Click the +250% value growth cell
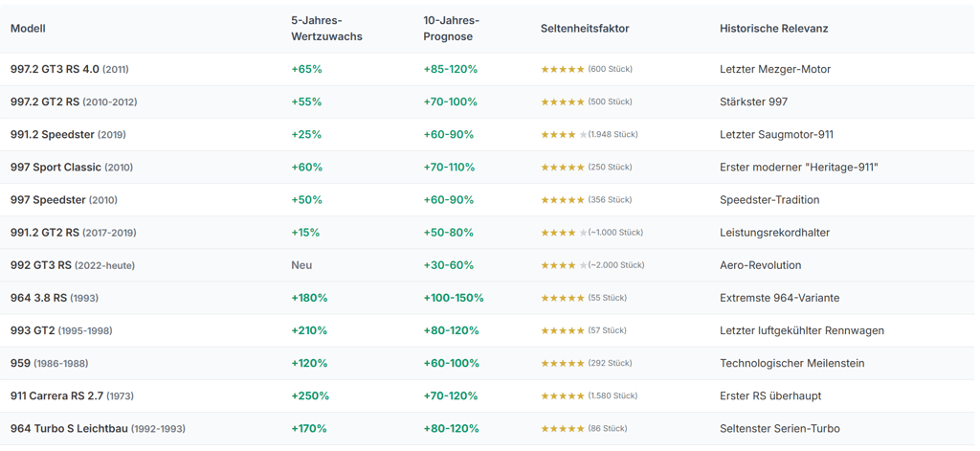980x451 pixels. 310,396
